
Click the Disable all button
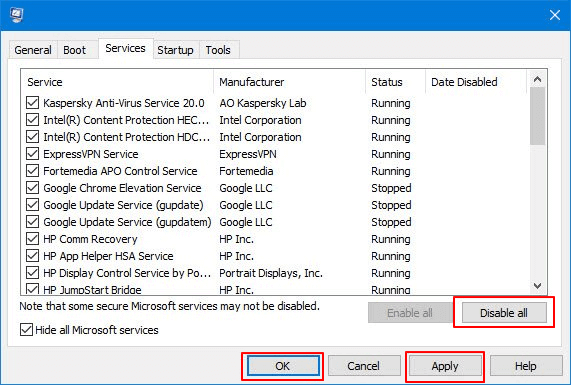(504, 313)
